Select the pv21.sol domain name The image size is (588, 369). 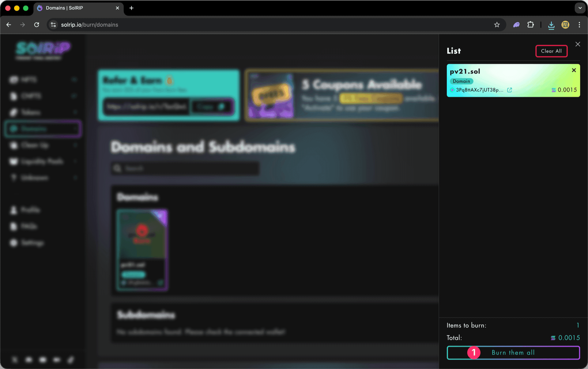click(x=465, y=71)
